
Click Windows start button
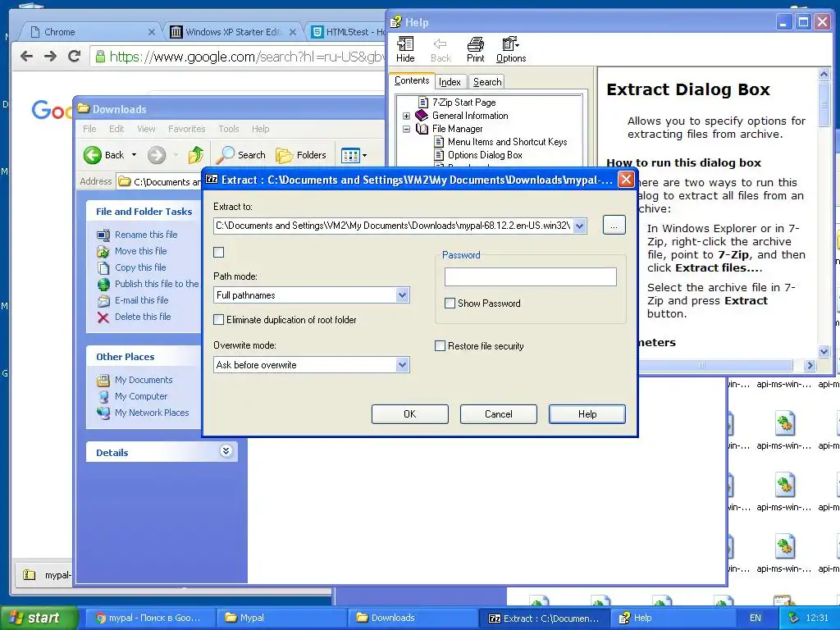point(39,619)
